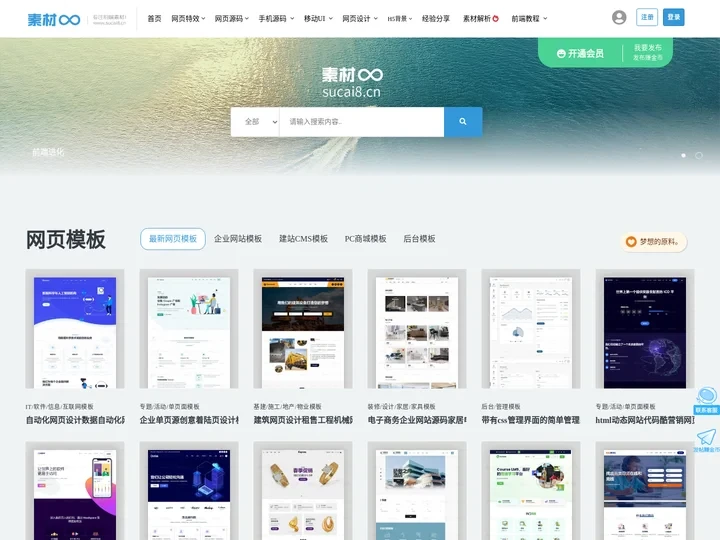Click the 开通会员 button
The width and height of the screenshot is (720, 540).
point(580,54)
